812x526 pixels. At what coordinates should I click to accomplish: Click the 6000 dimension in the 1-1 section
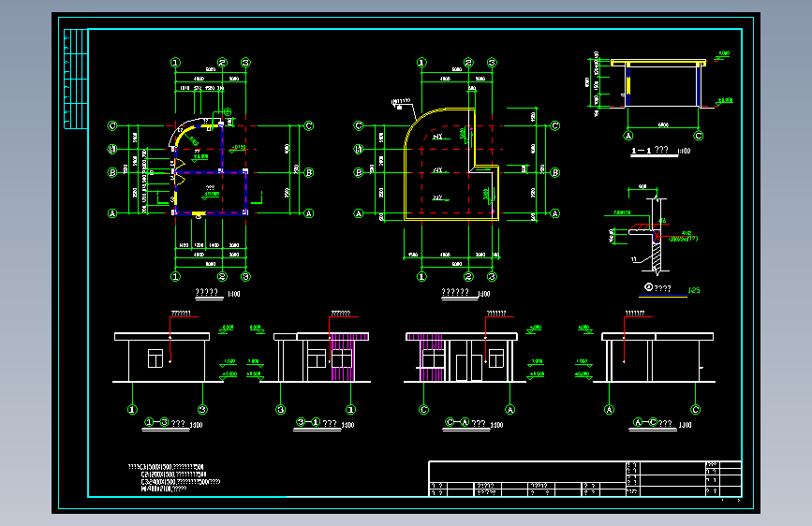663,124
